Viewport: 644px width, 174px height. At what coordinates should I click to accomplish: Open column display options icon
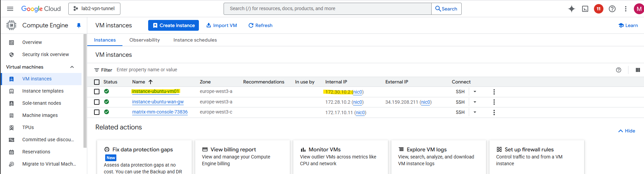638,70
